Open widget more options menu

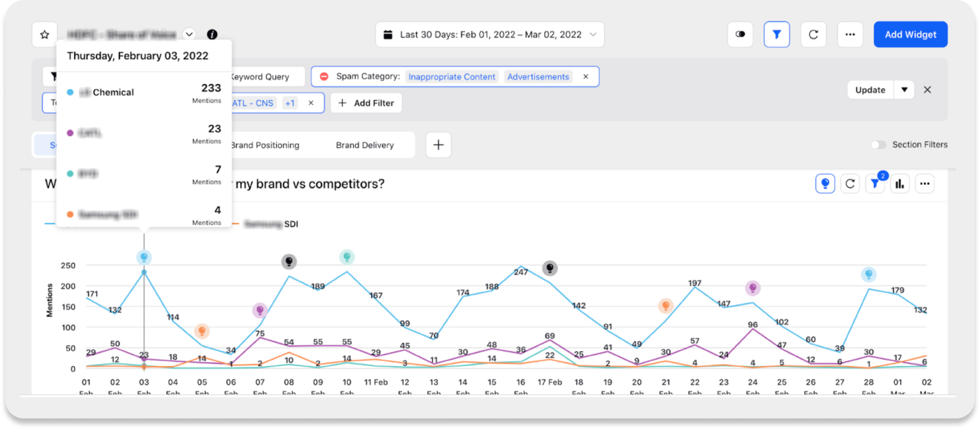(925, 184)
